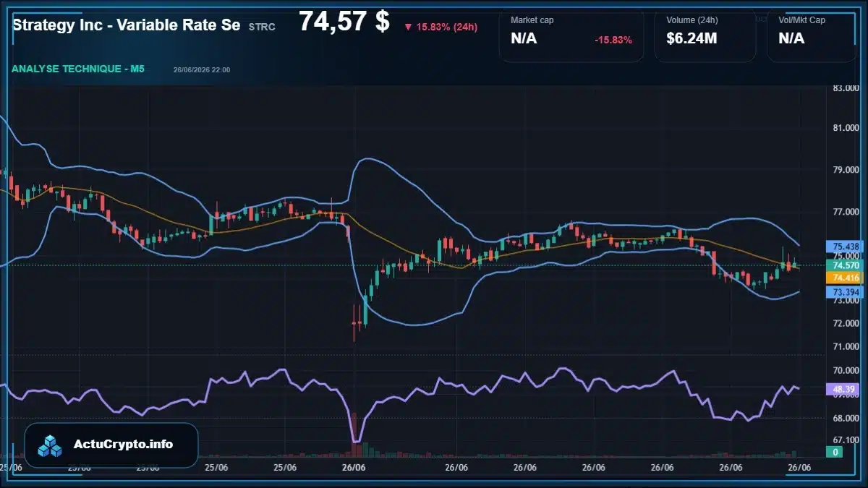Click the 70.000 price axis label
The width and height of the screenshot is (868, 488).
pos(846,370)
